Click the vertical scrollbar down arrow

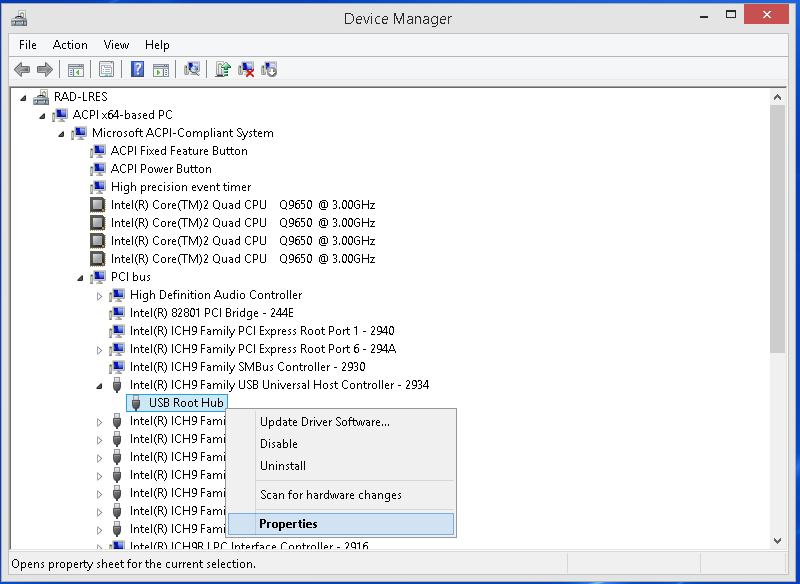coord(777,540)
